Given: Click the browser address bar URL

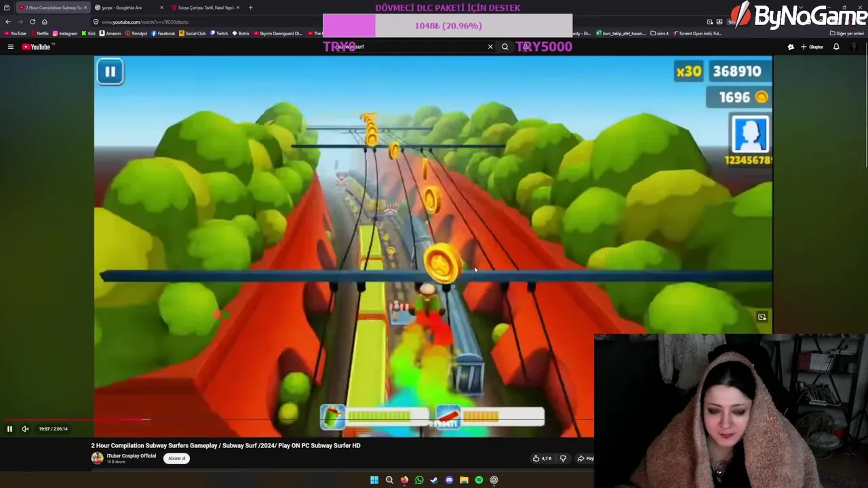Looking at the screenshot, I should 145,22.
